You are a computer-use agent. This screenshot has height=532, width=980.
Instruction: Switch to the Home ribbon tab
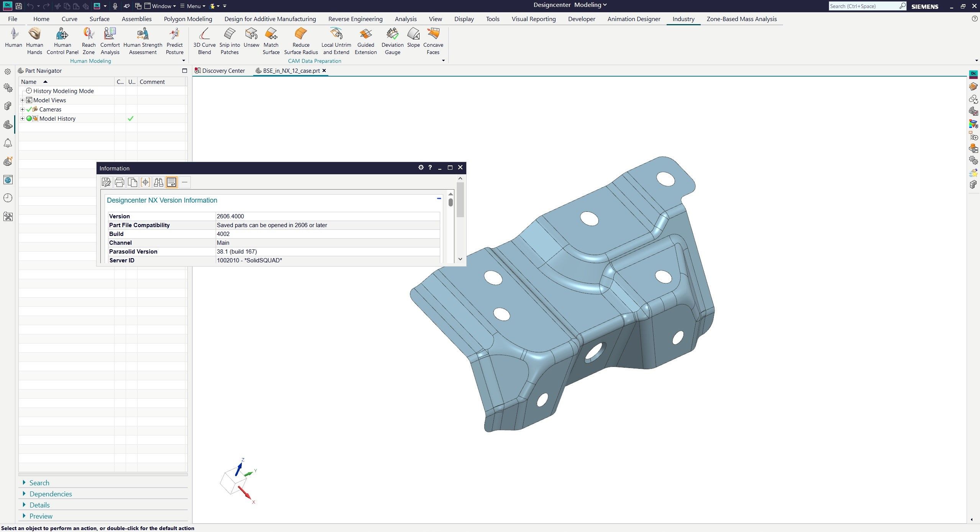41,19
